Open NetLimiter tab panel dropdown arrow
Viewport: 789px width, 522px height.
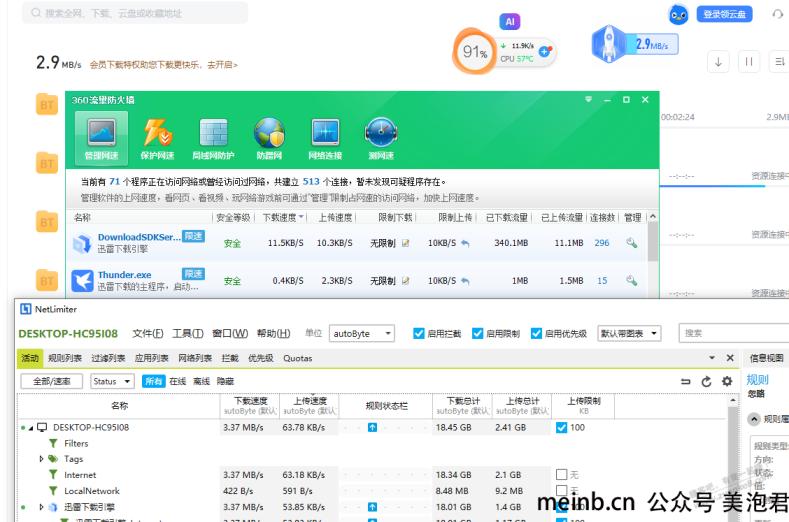pyautogui.click(x=712, y=358)
